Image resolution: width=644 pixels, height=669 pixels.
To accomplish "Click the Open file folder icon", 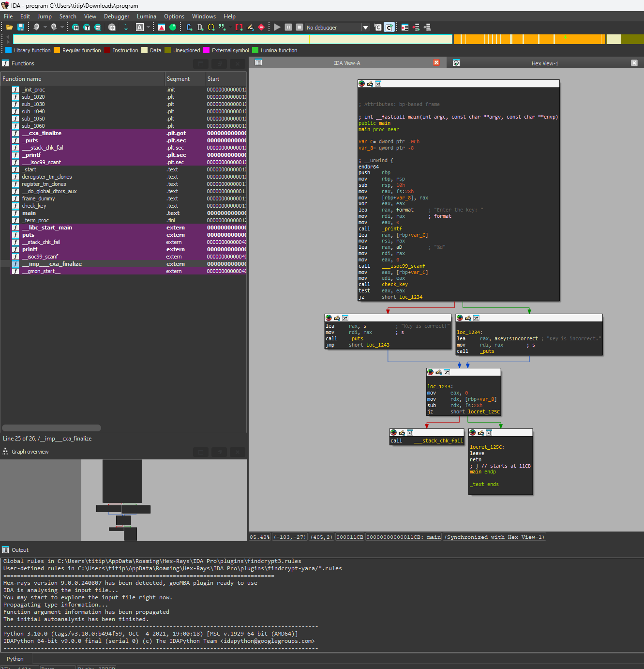I will pos(9,27).
